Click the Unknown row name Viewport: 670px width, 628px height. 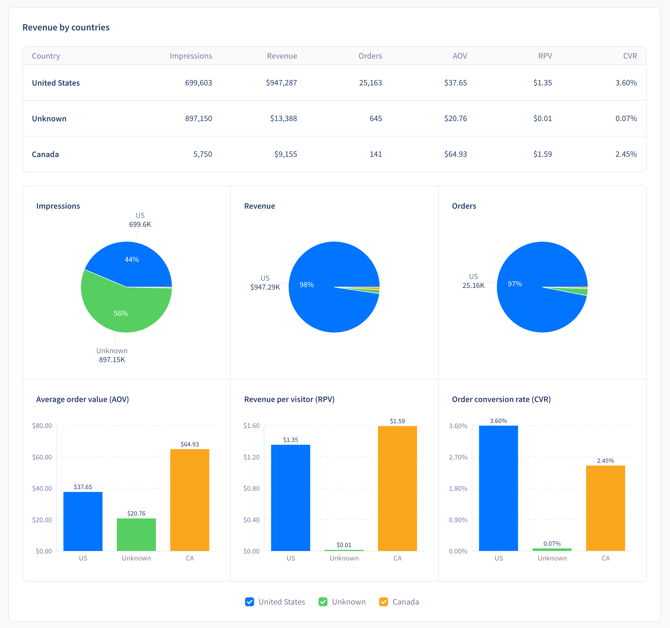coord(49,119)
